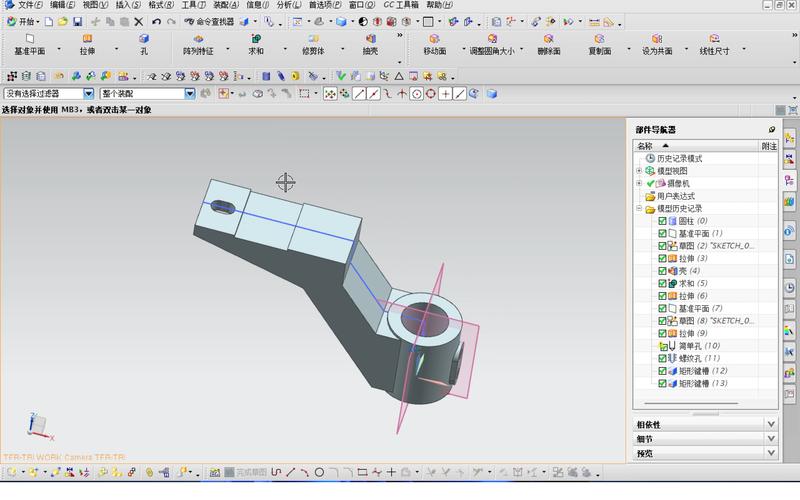The image size is (800, 500).
Task: Expand the 模型视图 tree node
Action: click(x=639, y=171)
